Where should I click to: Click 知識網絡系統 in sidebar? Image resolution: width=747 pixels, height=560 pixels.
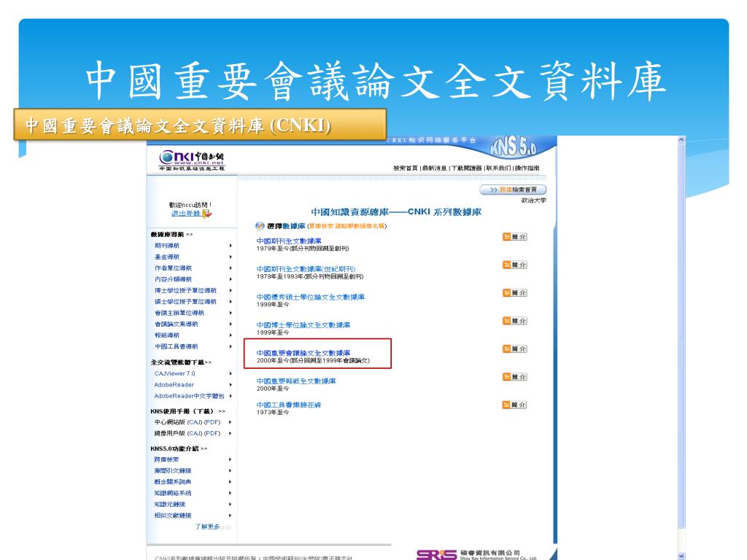point(173,494)
